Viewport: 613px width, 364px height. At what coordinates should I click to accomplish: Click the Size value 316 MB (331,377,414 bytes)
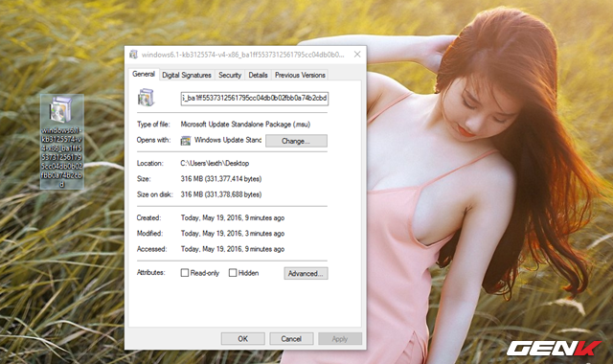pos(221,179)
